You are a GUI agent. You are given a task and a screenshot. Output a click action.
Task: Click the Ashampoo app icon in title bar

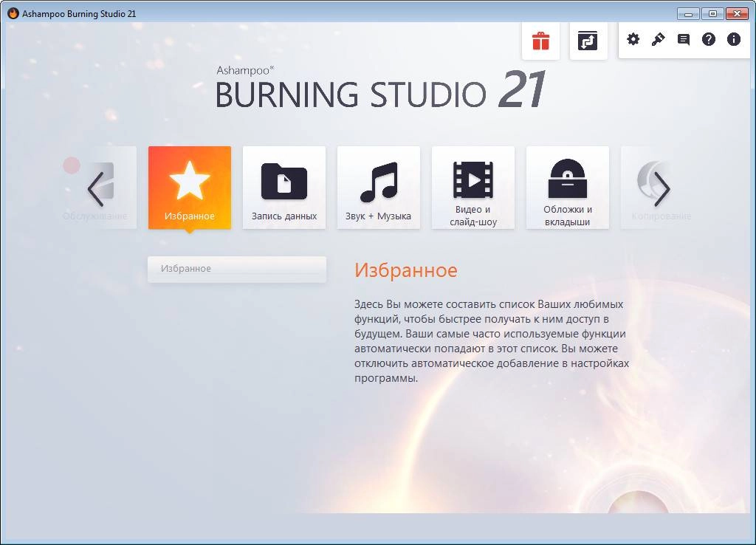click(x=13, y=13)
